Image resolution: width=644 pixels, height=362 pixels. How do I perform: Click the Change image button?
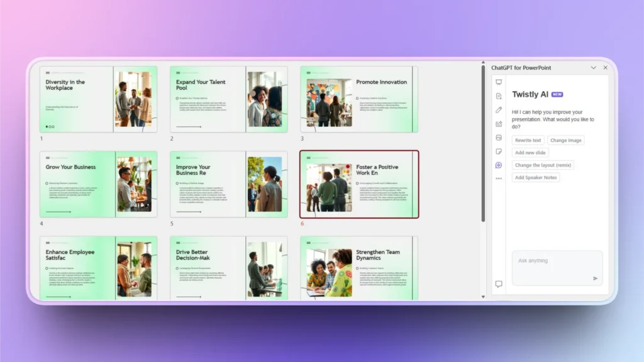pos(565,140)
